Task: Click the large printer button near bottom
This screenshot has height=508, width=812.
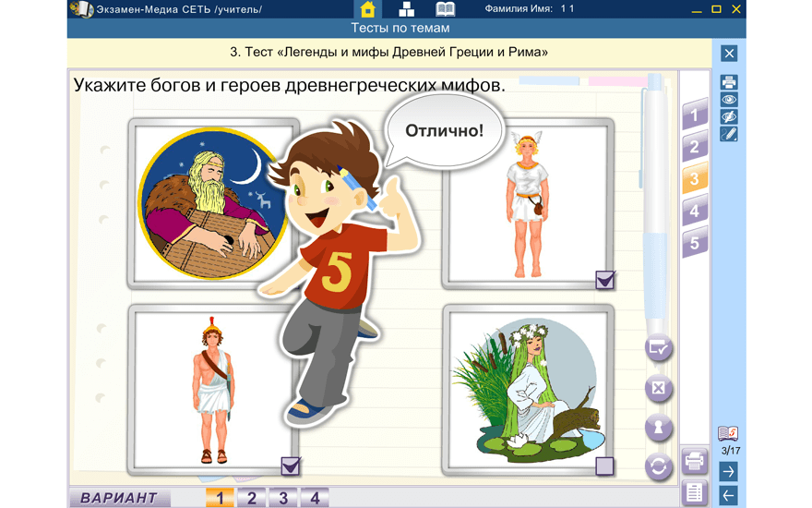Action: pyautogui.click(x=694, y=460)
